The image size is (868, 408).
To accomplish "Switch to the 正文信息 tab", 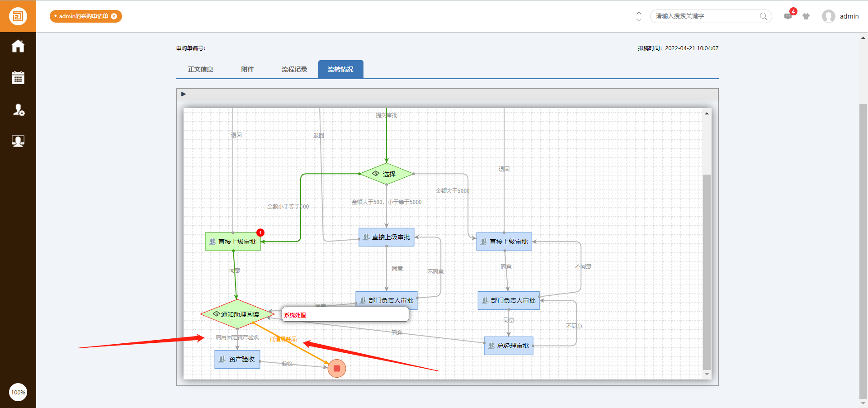I will pyautogui.click(x=200, y=69).
